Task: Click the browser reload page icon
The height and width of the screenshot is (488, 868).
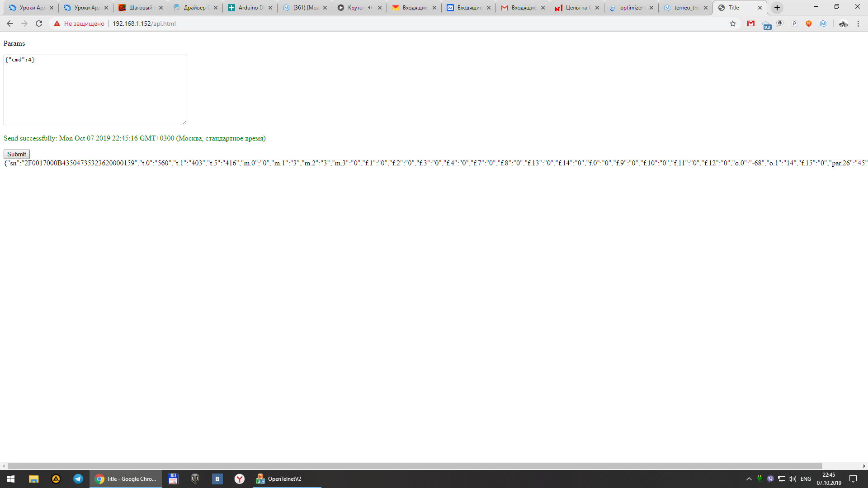Action: pyautogui.click(x=39, y=23)
